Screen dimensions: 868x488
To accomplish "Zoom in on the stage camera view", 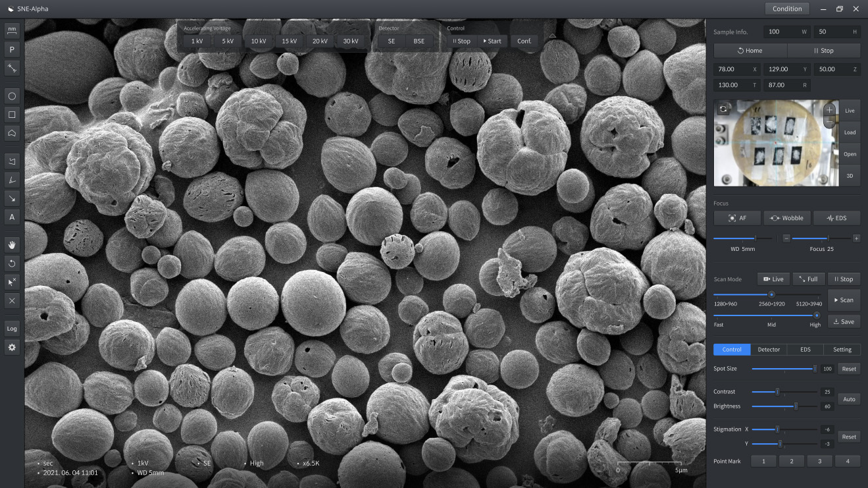I will [829, 109].
